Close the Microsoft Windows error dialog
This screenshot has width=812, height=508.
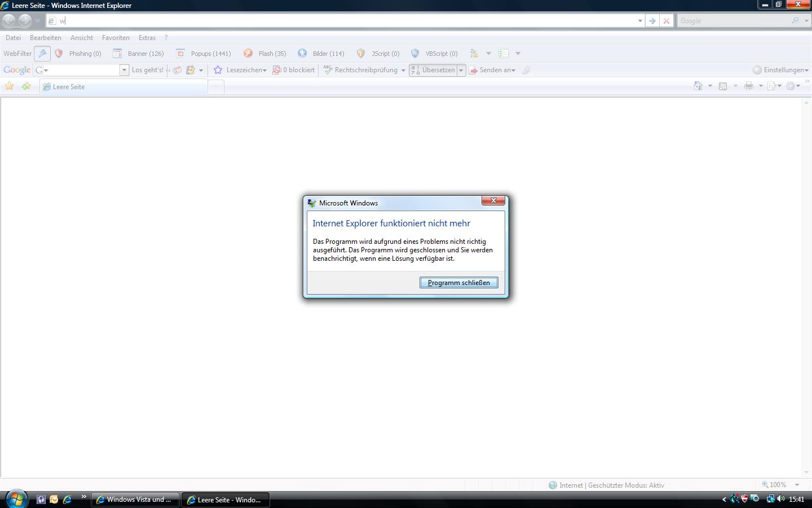click(x=493, y=201)
